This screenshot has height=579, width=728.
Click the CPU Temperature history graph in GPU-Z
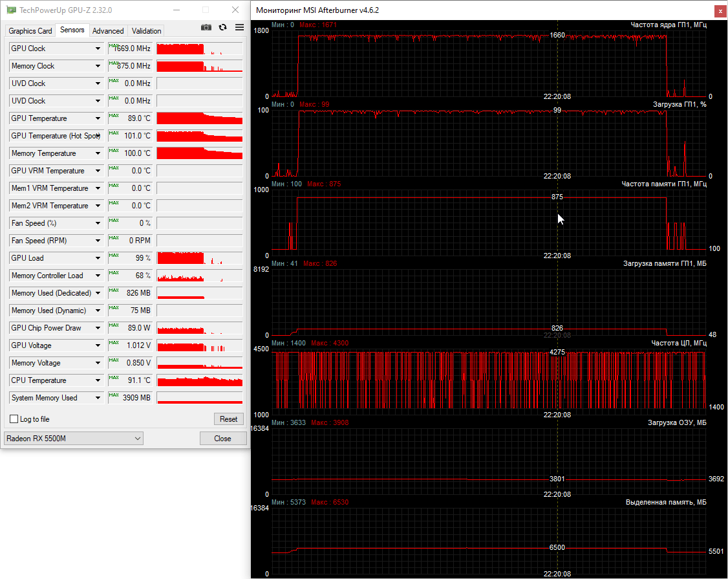click(x=200, y=380)
